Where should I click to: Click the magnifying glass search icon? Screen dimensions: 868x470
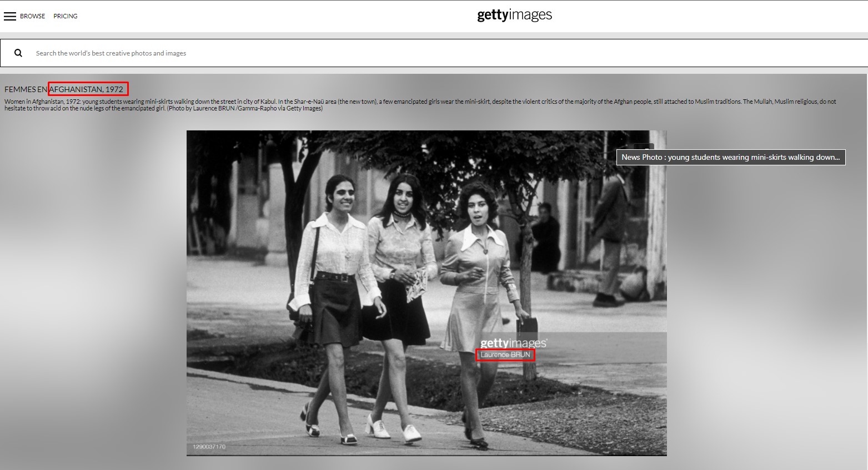pyautogui.click(x=18, y=53)
